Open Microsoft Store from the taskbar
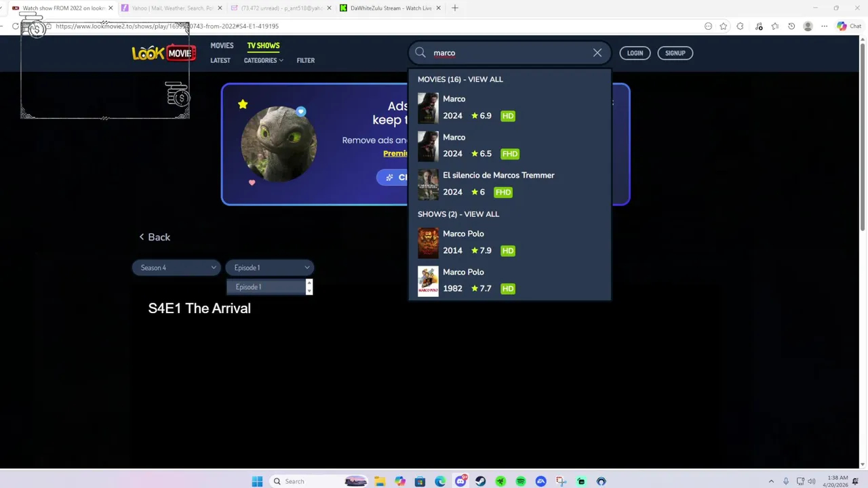Image resolution: width=868 pixels, height=488 pixels. 420,481
